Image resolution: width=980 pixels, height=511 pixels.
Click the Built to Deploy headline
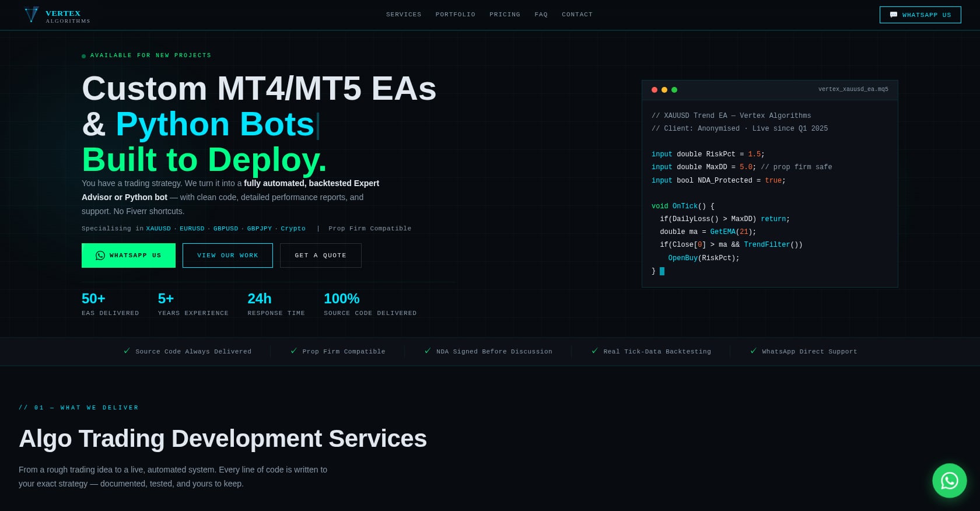[x=204, y=159]
